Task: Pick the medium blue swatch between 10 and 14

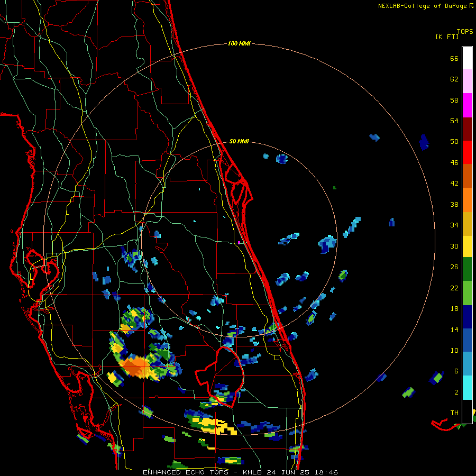Action: click(467, 340)
